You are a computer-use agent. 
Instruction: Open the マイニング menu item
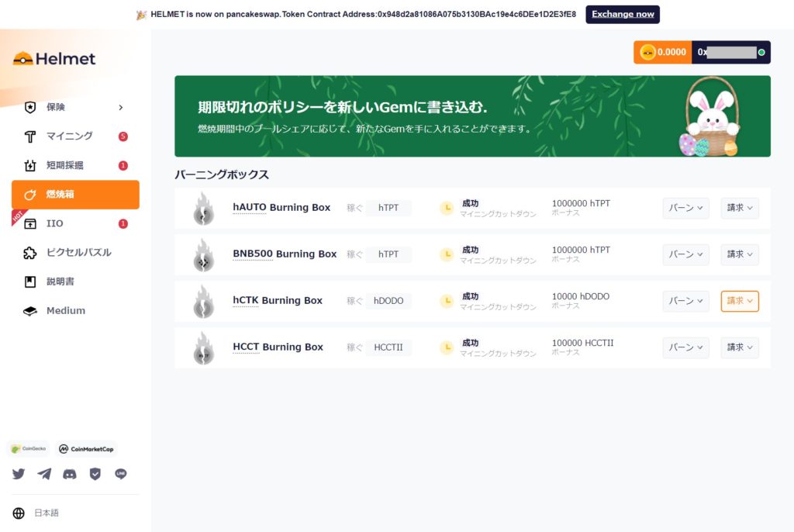(75, 136)
